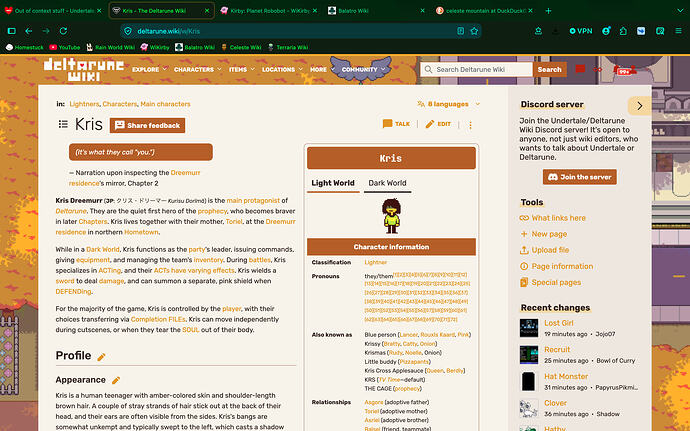
Task: Open the Lost Girl recent change
Action: click(558, 323)
